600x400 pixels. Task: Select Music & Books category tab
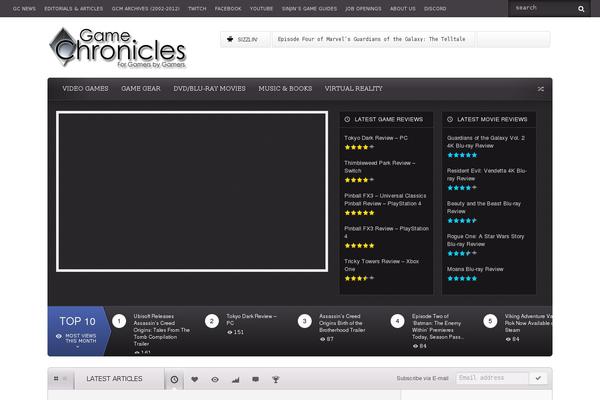coord(285,88)
